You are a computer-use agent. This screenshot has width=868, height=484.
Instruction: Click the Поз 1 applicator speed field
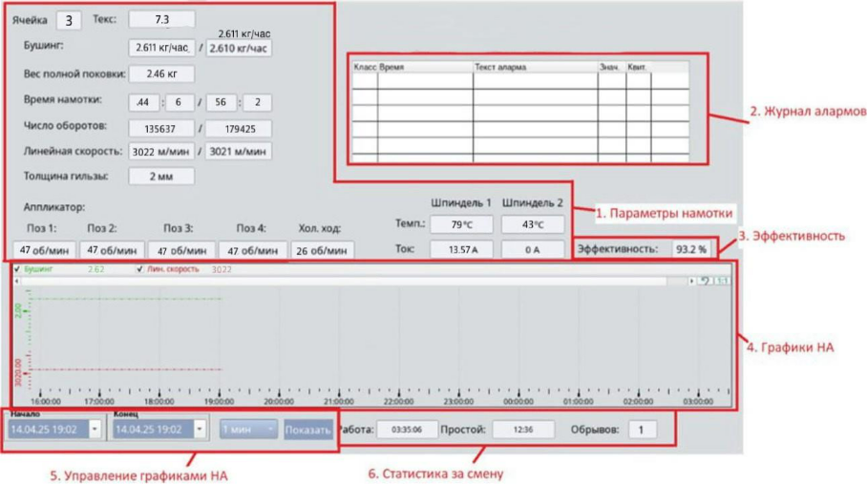tap(44, 250)
